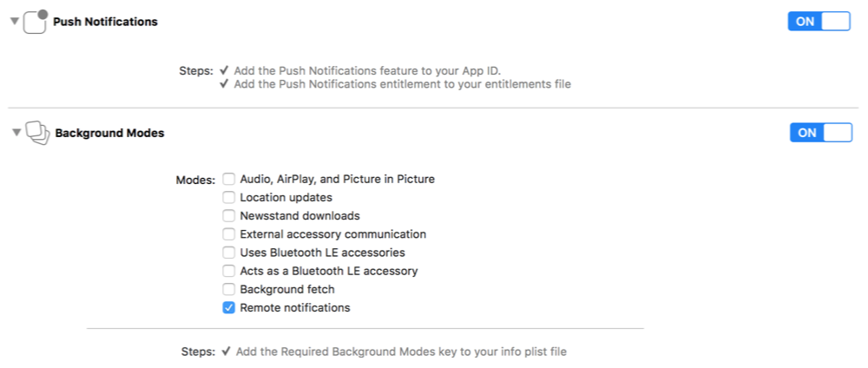Click the Modes label
The width and height of the screenshot is (868, 368).
195,180
